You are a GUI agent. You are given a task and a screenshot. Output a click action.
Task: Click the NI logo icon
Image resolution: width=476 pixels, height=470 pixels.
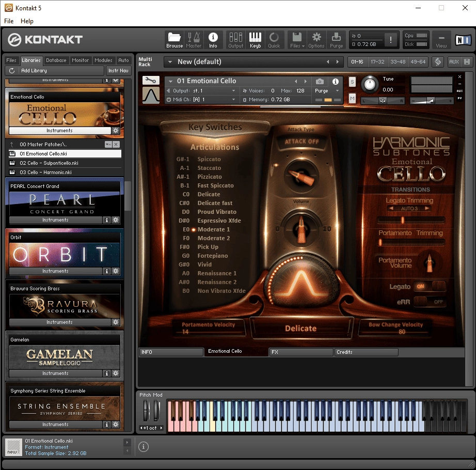point(463,40)
